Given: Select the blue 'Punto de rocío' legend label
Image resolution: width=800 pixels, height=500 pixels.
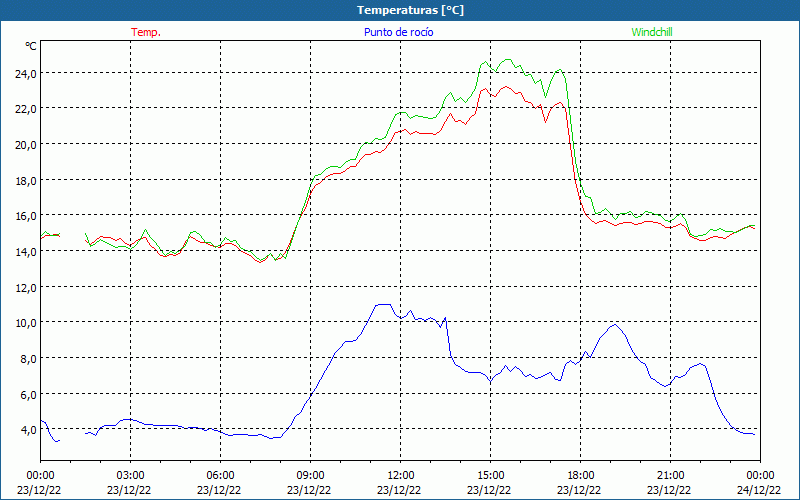Looking at the screenshot, I should (x=399, y=32).
